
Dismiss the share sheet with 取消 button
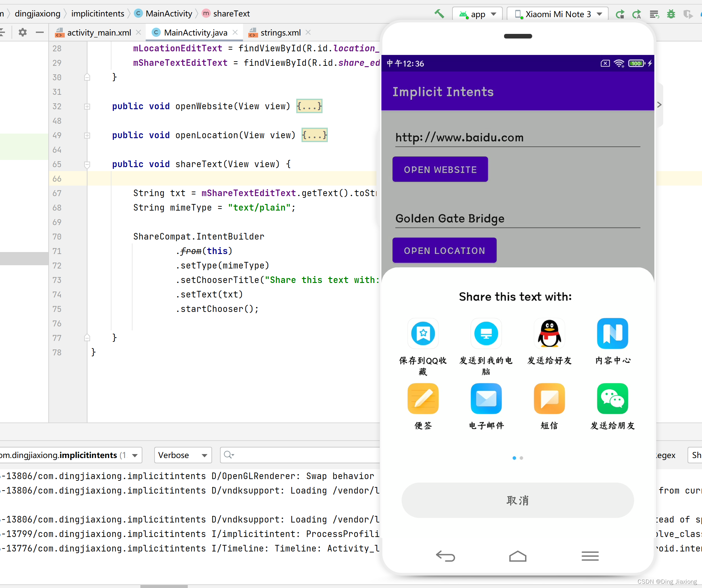(x=517, y=500)
